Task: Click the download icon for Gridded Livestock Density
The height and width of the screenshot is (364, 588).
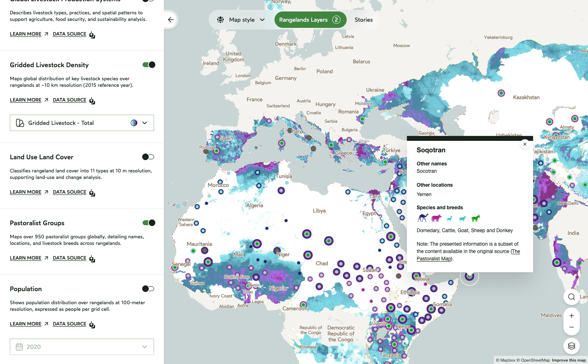Action: pyautogui.click(x=92, y=101)
